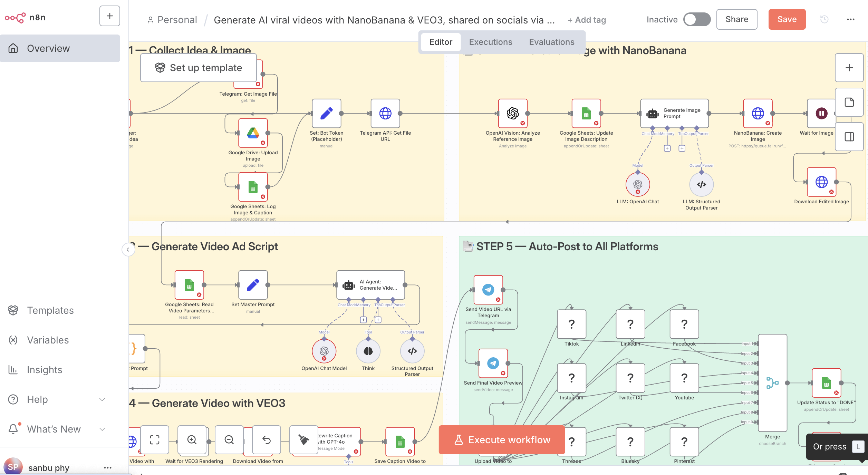Switch to the Executions tab
The image size is (868, 475).
490,42
